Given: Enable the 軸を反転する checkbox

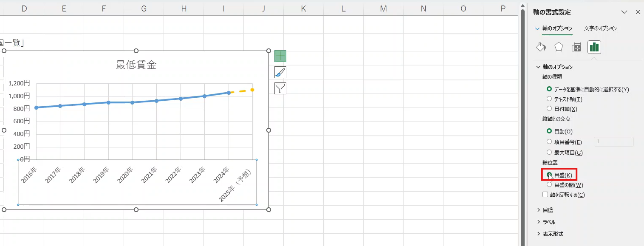Looking at the screenshot, I should [545, 195].
